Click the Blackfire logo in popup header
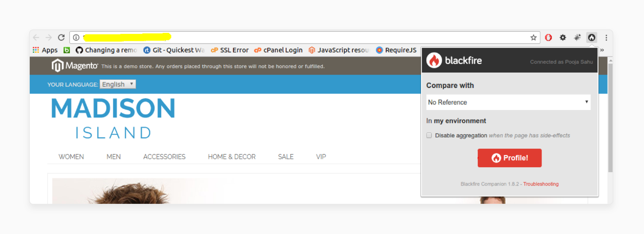This screenshot has height=234, width=644. (x=454, y=60)
